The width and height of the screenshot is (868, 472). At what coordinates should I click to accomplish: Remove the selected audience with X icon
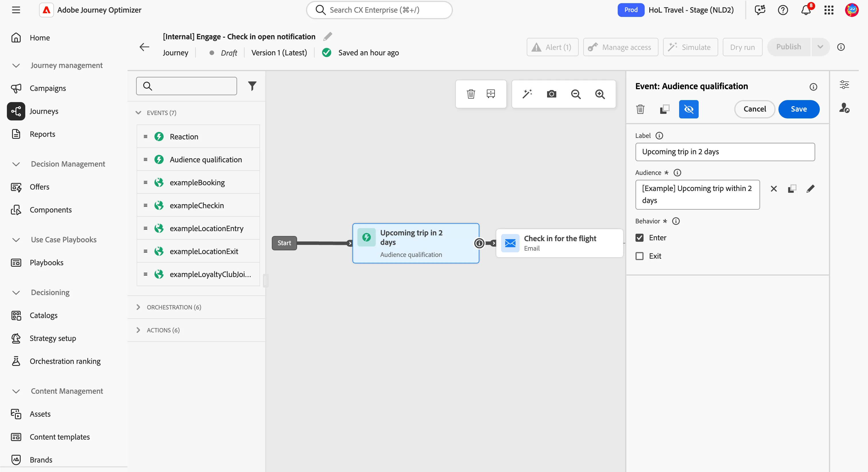point(774,188)
